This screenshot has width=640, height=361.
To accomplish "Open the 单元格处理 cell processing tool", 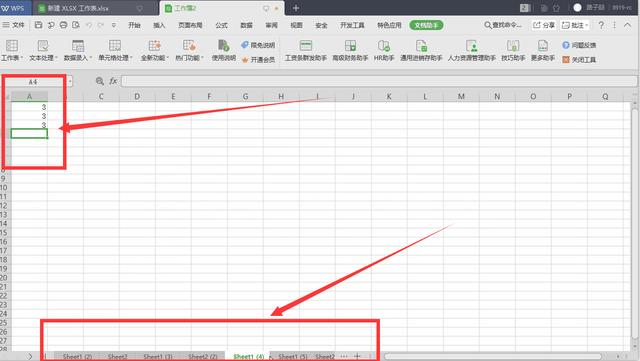I will 115,51.
